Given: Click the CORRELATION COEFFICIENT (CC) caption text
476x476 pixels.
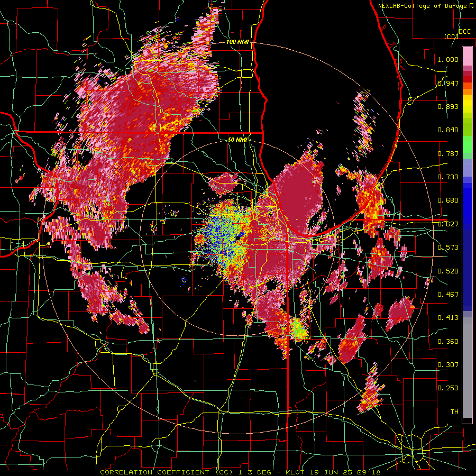Looking at the screenshot, I should (167, 472).
